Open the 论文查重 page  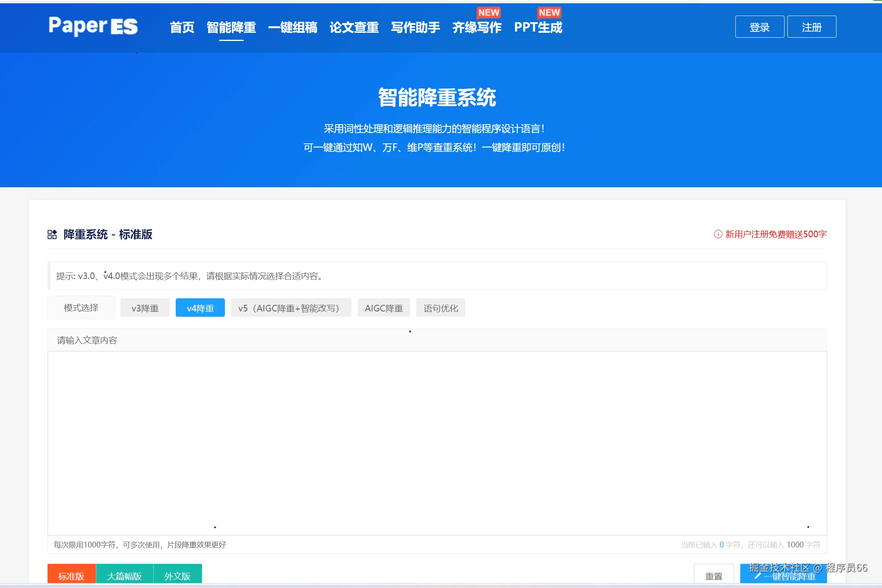pyautogui.click(x=354, y=27)
